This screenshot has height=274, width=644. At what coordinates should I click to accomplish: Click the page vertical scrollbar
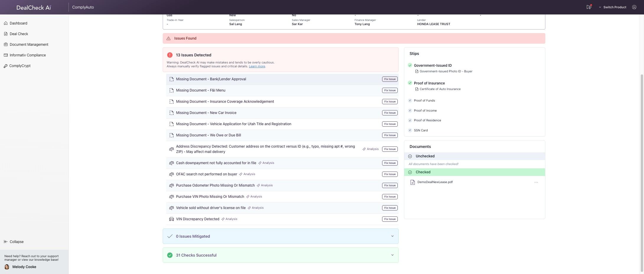pyautogui.click(x=641, y=172)
